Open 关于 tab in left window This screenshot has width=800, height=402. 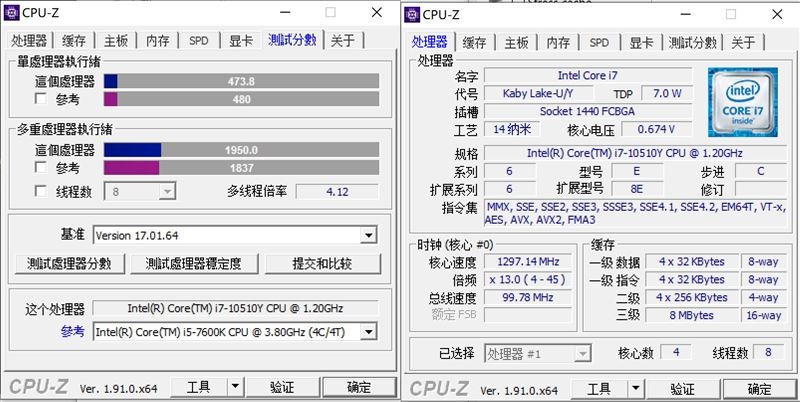click(x=343, y=40)
